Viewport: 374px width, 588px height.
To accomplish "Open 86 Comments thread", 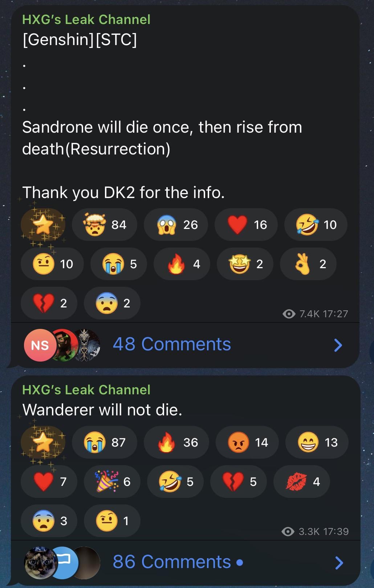I will click(x=172, y=562).
